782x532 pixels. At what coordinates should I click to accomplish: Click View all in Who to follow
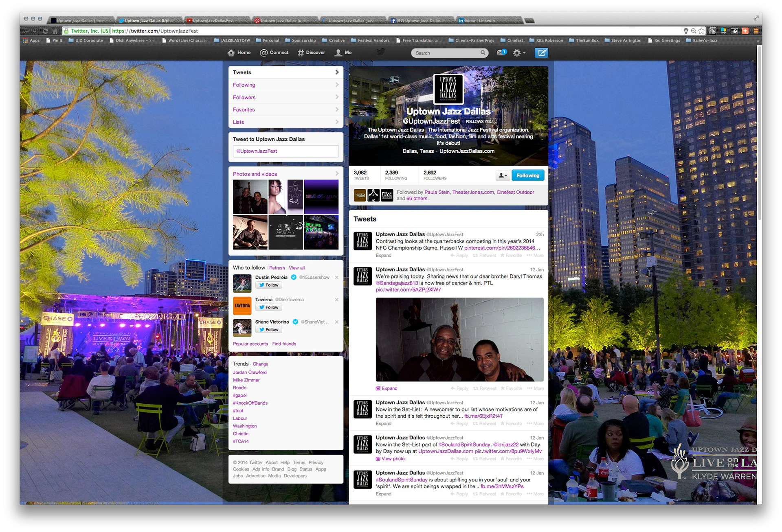(x=297, y=268)
